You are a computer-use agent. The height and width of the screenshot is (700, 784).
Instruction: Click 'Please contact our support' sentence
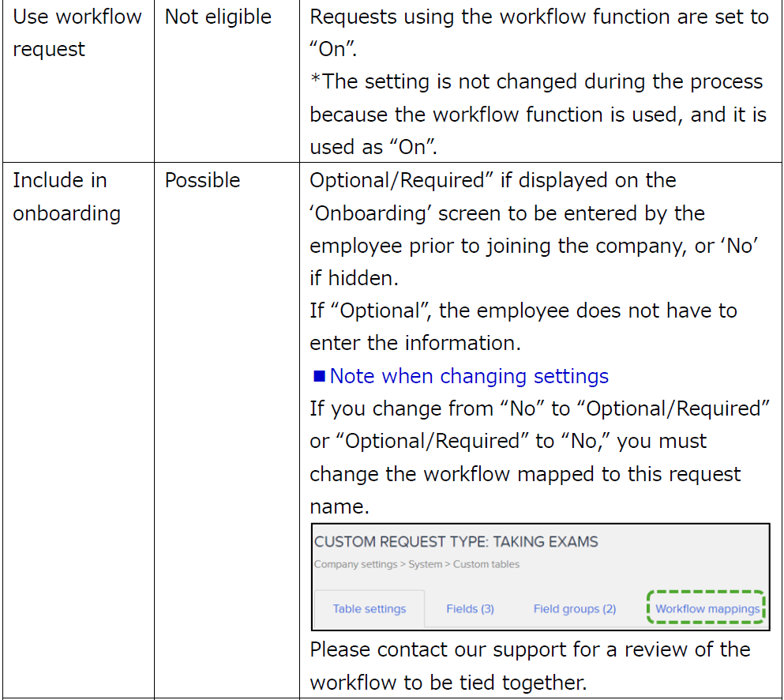click(x=530, y=666)
